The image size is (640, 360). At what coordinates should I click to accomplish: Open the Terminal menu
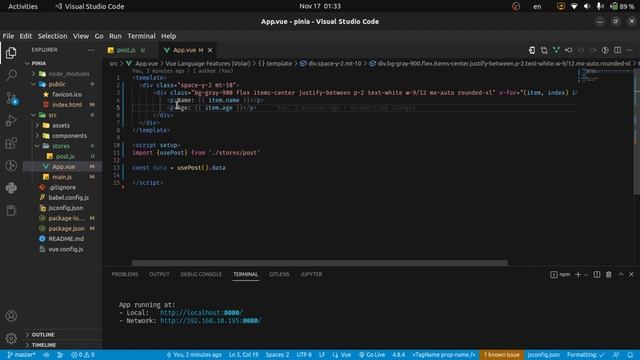pyautogui.click(x=141, y=36)
